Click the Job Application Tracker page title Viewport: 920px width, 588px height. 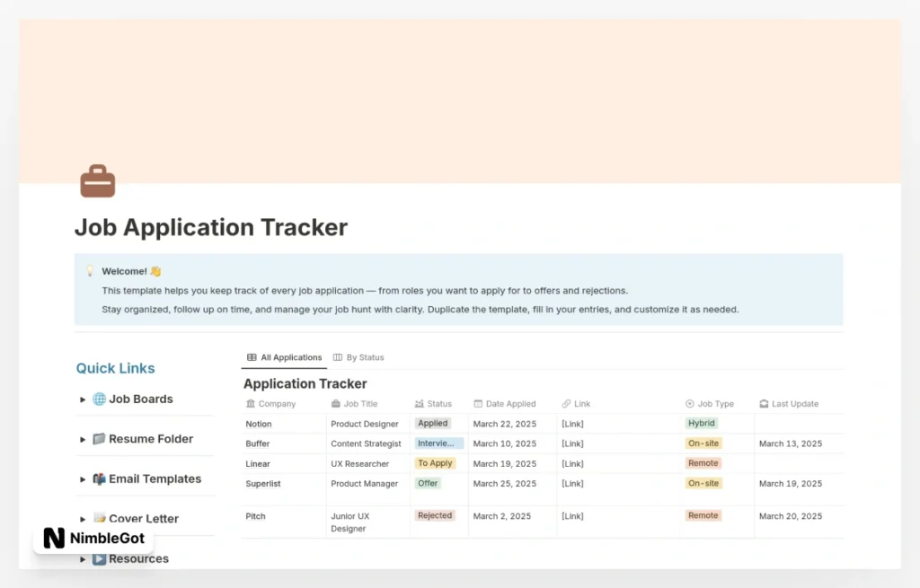coord(211,227)
